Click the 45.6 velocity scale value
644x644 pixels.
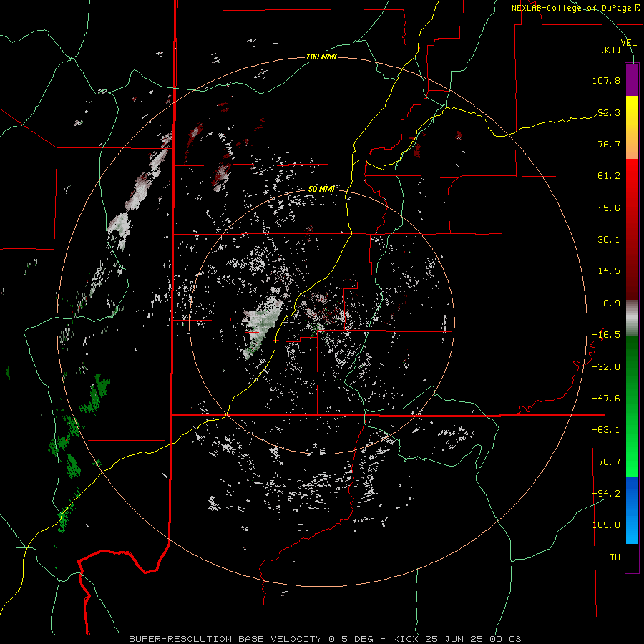click(x=609, y=208)
